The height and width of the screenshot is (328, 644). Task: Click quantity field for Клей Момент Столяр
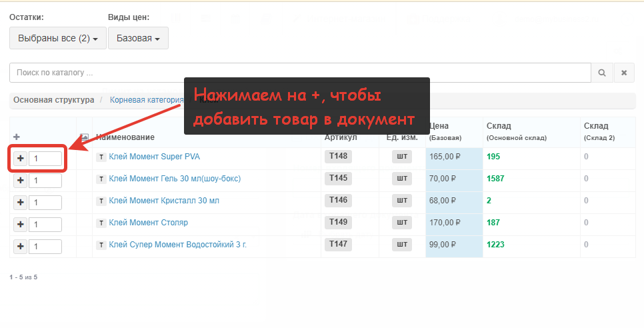pos(45,225)
